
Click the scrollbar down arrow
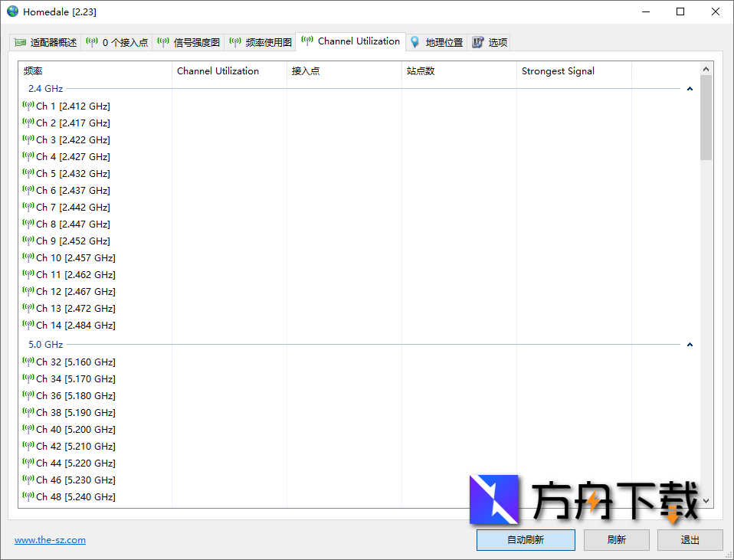[706, 503]
